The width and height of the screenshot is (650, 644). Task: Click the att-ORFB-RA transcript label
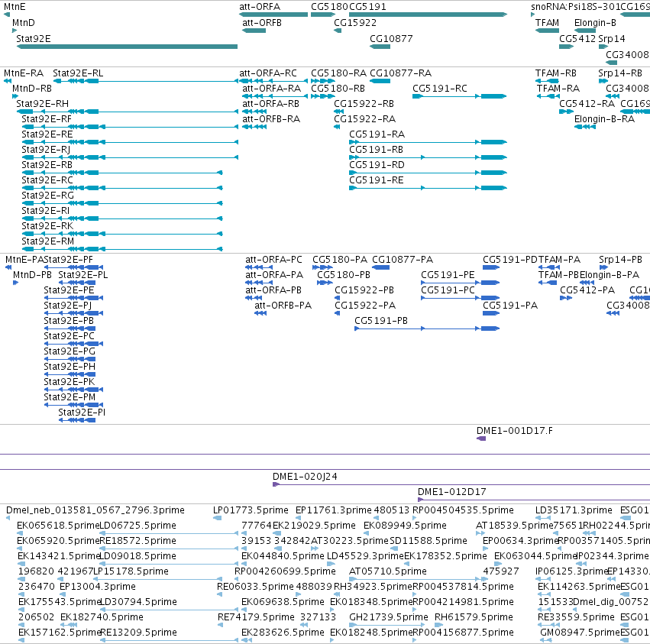(271, 119)
